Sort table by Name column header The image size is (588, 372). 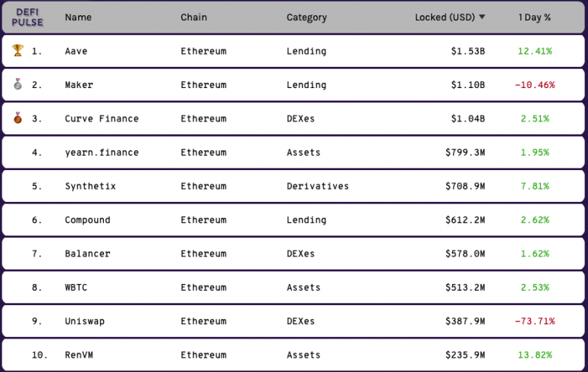[78, 17]
